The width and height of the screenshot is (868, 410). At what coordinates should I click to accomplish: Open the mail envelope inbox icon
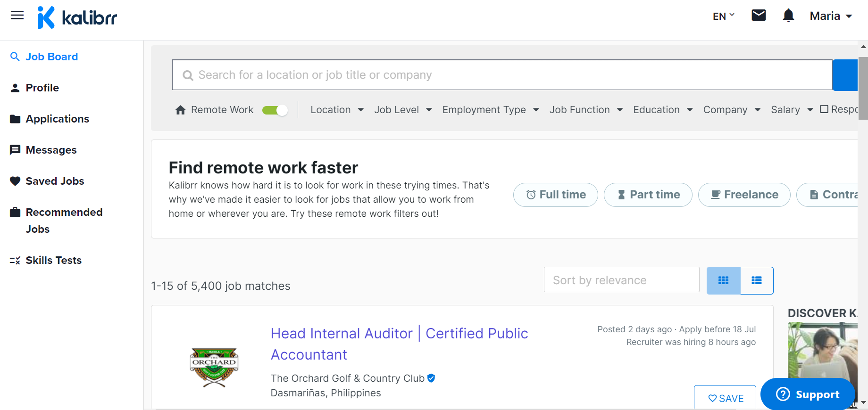(x=759, y=16)
